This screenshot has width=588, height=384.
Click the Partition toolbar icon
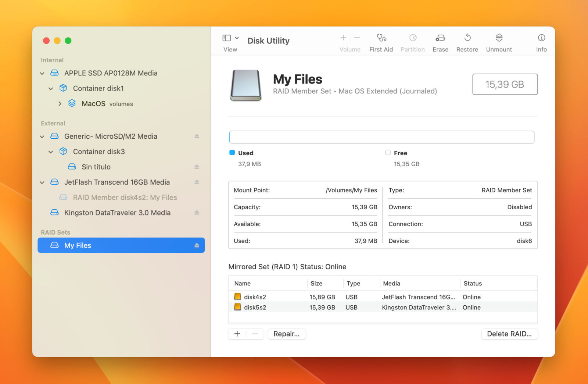[412, 41]
